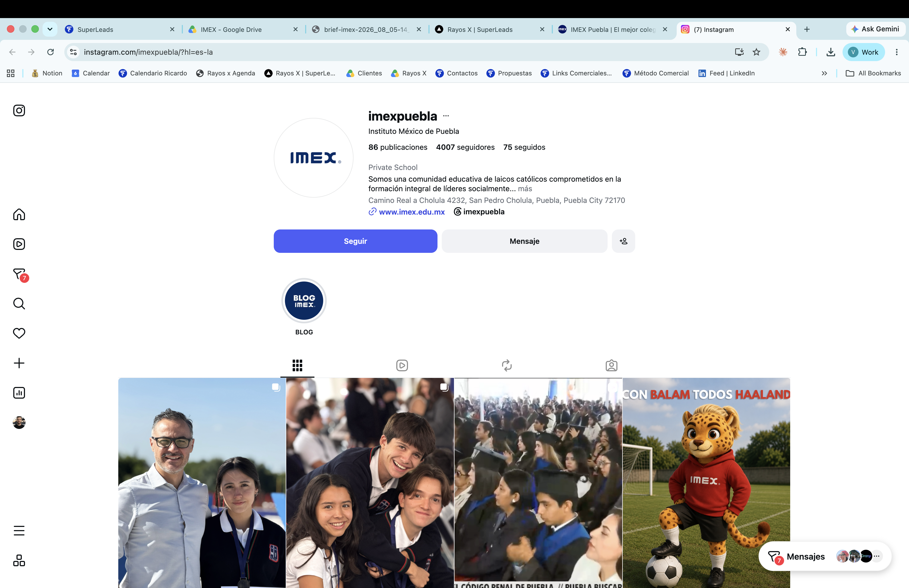Viewport: 909px width, 588px height.
Task: Open All Bookmarks folder
Action: pyautogui.click(x=873, y=73)
